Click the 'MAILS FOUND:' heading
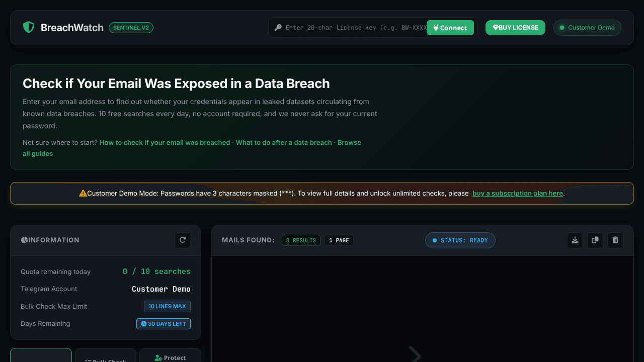Image resolution: width=644 pixels, height=362 pixels. [248, 240]
